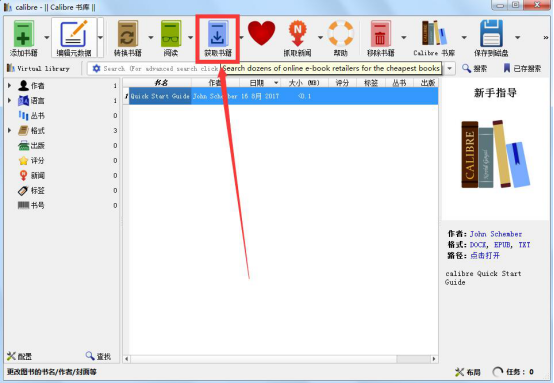Open the search history dropdown arrow

449,68
